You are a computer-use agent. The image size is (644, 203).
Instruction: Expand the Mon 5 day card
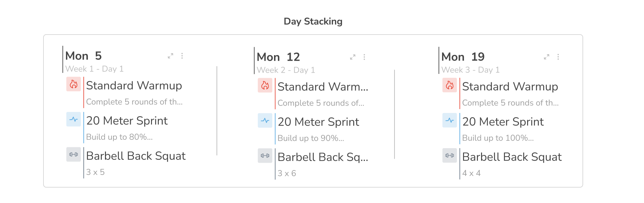click(170, 56)
